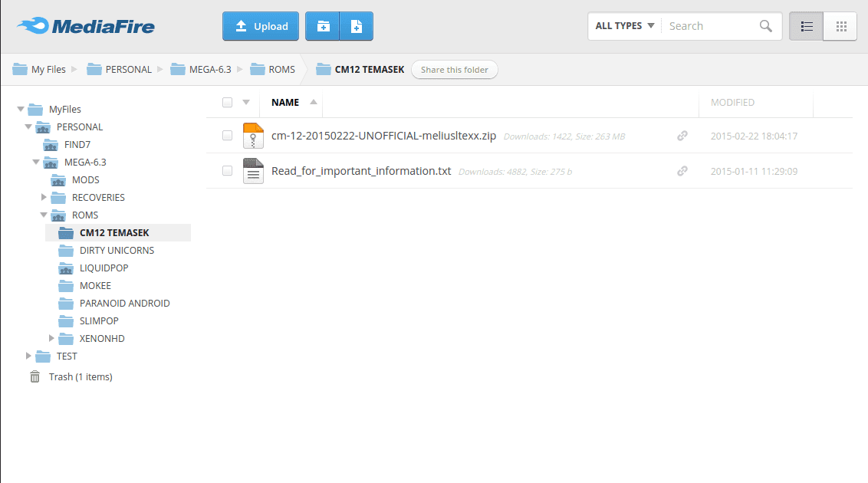868x483 pixels.
Task: Click the Upload button
Action: (261, 26)
